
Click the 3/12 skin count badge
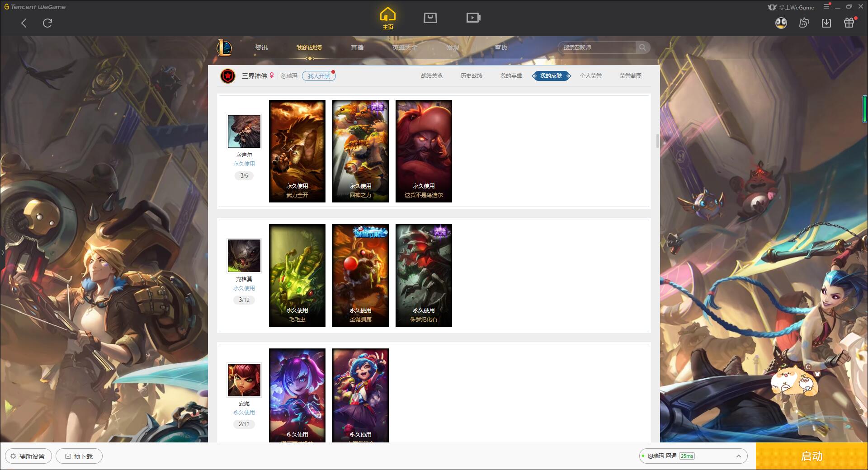pyautogui.click(x=244, y=300)
